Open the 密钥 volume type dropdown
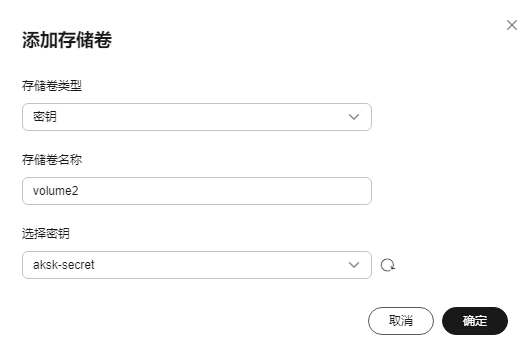This screenshot has width=532, height=362. point(197,117)
